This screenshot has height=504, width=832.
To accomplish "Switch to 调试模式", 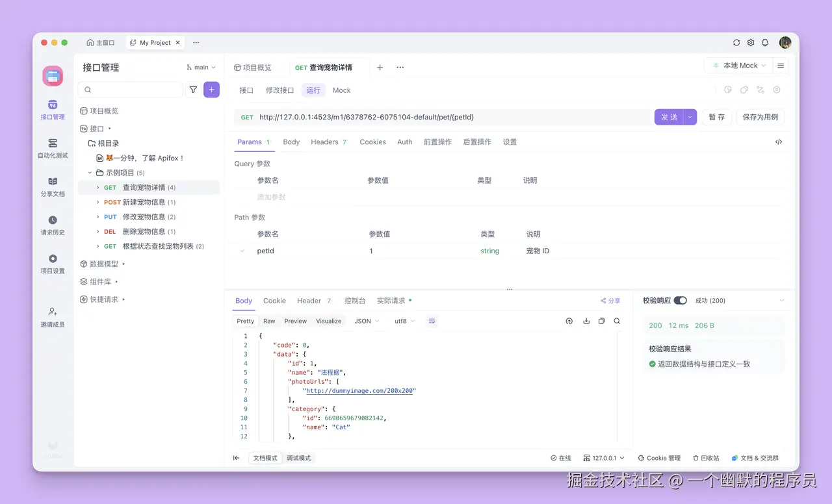I will [298, 458].
